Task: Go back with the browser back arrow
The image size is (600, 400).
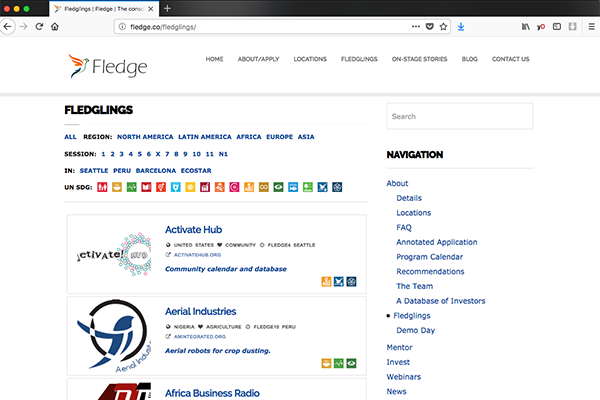Action: tap(7, 27)
